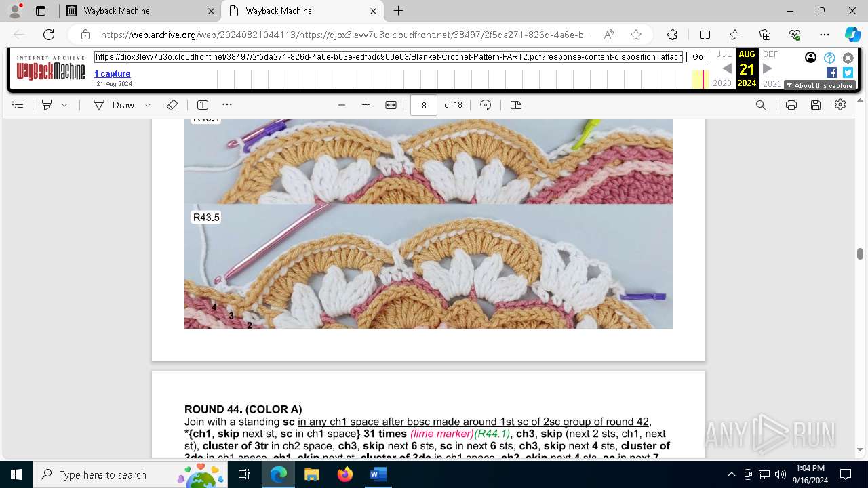The width and height of the screenshot is (868, 488).
Task: Toggle split screen view
Action: pyautogui.click(x=705, y=35)
